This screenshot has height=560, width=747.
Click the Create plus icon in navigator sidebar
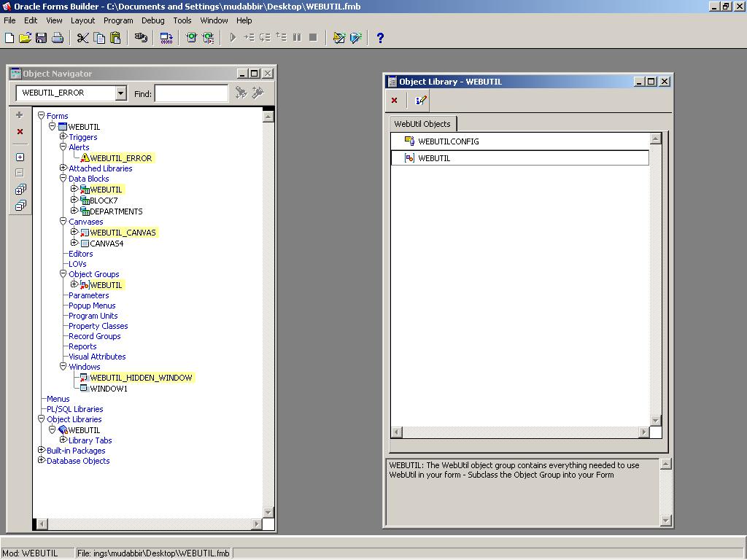pyautogui.click(x=20, y=114)
